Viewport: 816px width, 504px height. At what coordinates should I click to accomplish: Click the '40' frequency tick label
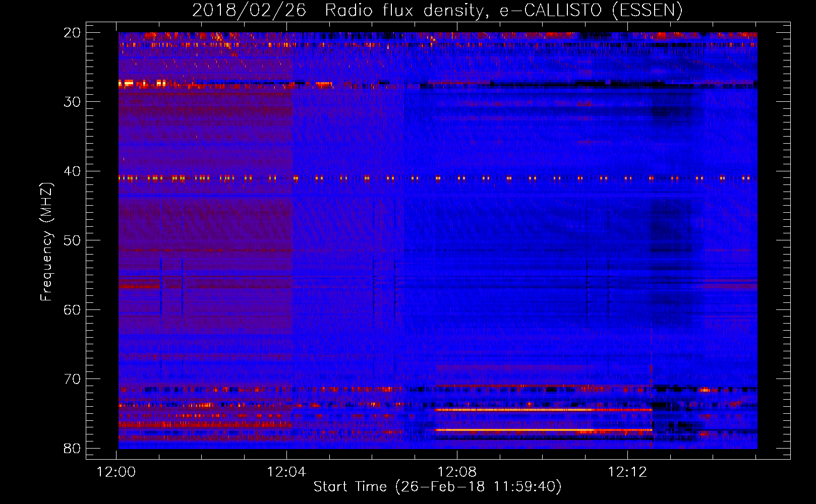(x=72, y=171)
